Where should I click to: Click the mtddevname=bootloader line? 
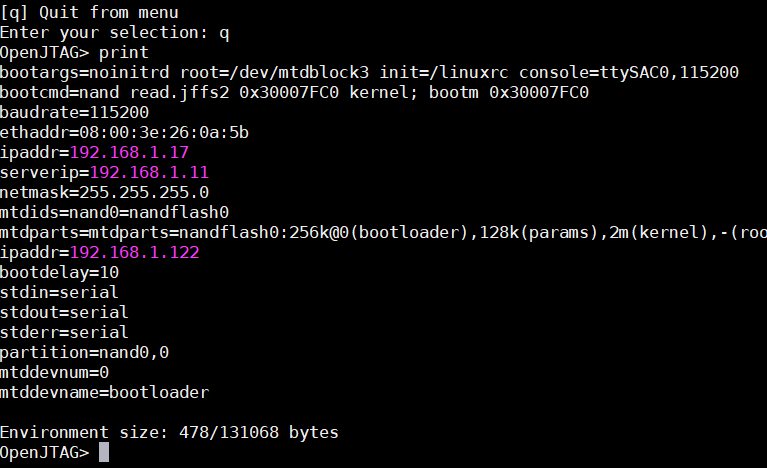104,392
